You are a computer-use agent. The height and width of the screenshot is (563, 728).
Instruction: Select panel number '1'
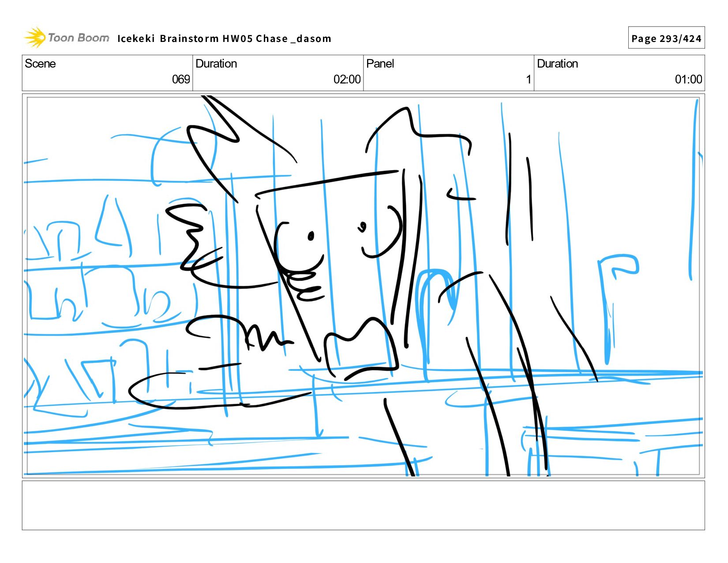pyautogui.click(x=528, y=79)
